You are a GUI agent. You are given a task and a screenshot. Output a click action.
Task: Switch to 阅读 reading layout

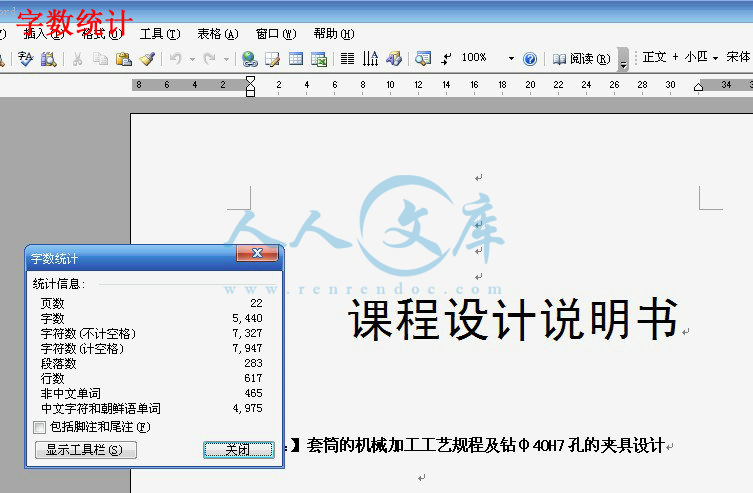click(581, 59)
